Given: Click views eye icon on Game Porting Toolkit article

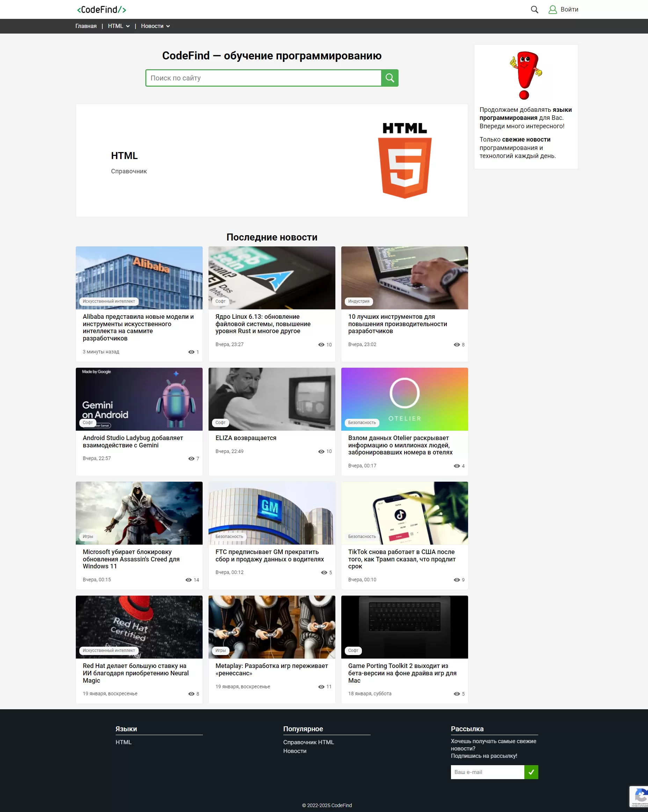Looking at the screenshot, I should (x=457, y=694).
